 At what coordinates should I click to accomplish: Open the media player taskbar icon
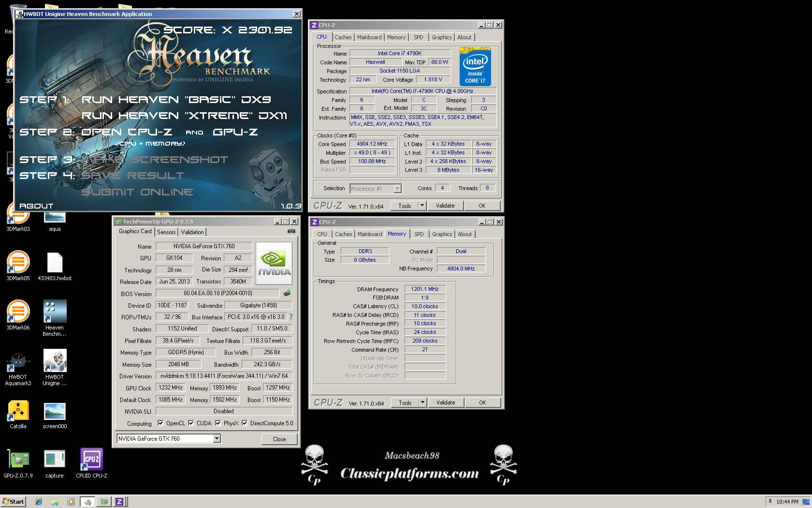pyautogui.click(x=71, y=502)
